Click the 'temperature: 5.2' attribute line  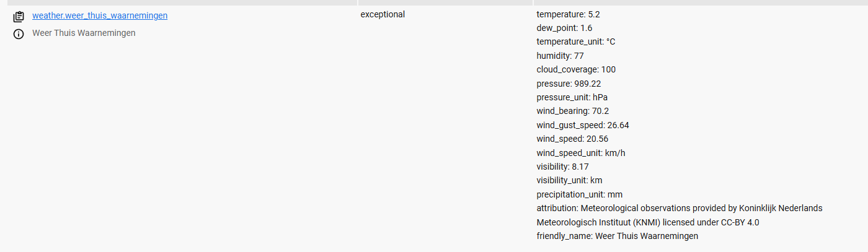click(568, 14)
